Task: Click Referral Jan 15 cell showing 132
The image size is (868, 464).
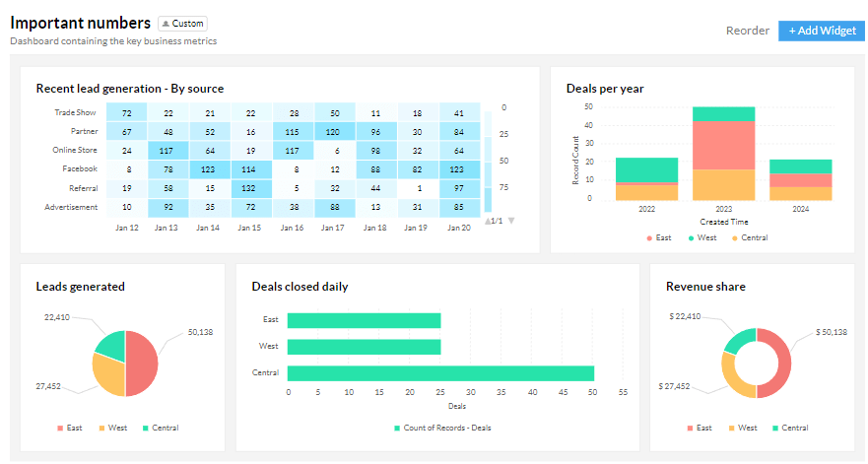Action: 251,188
